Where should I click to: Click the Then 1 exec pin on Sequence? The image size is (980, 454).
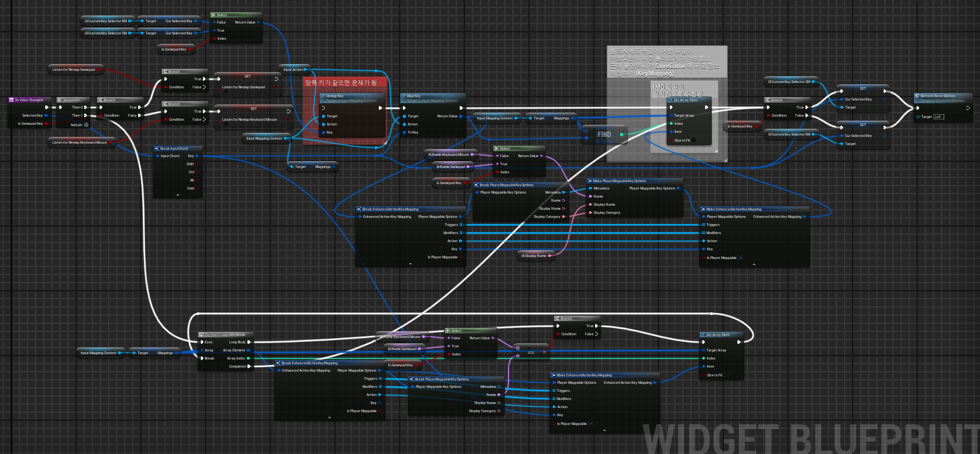[86, 115]
